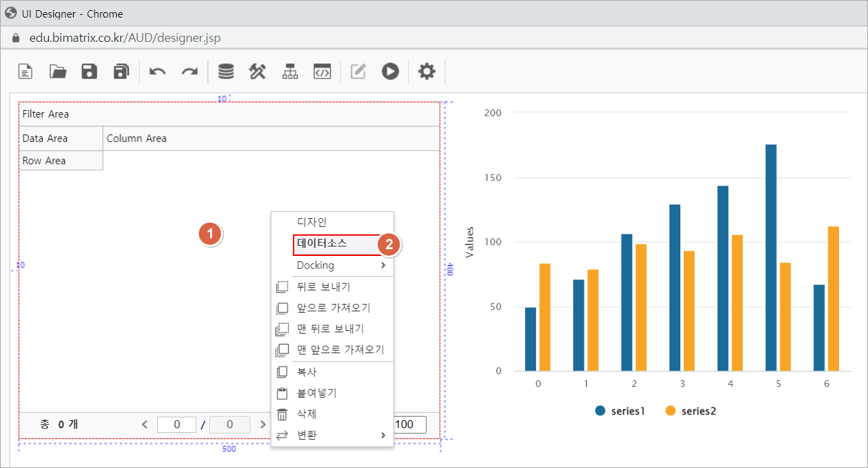This screenshot has height=468, width=868.
Task: Create a new document via toolbar icon
Action: pos(25,71)
